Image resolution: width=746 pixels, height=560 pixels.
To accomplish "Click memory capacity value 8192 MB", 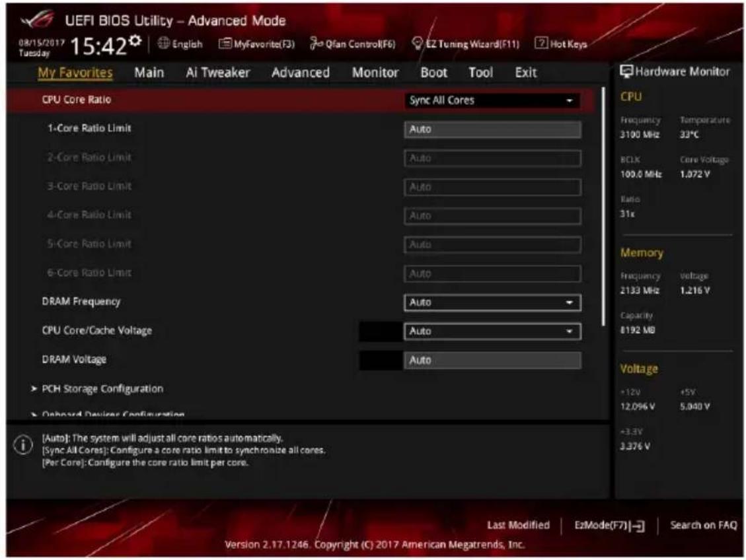I will tap(638, 330).
